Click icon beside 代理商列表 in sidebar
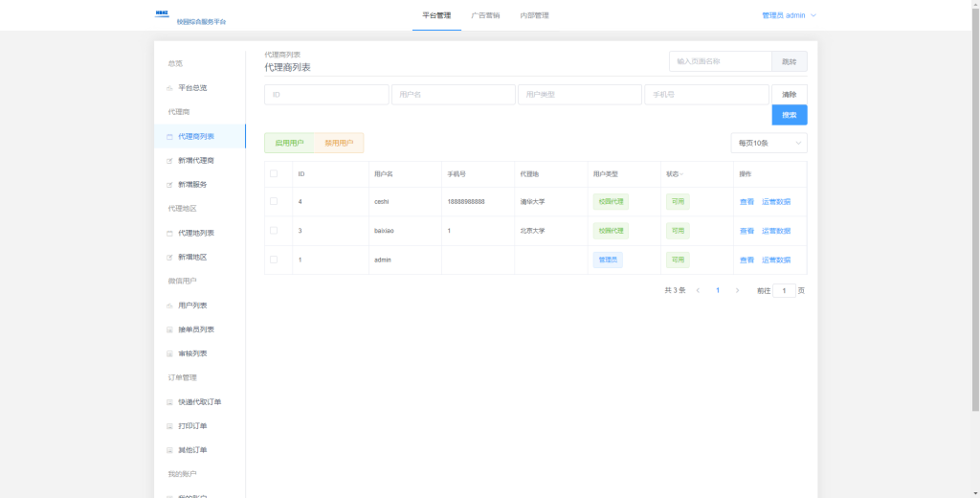Viewport: 980px width, 498px height. [169, 136]
